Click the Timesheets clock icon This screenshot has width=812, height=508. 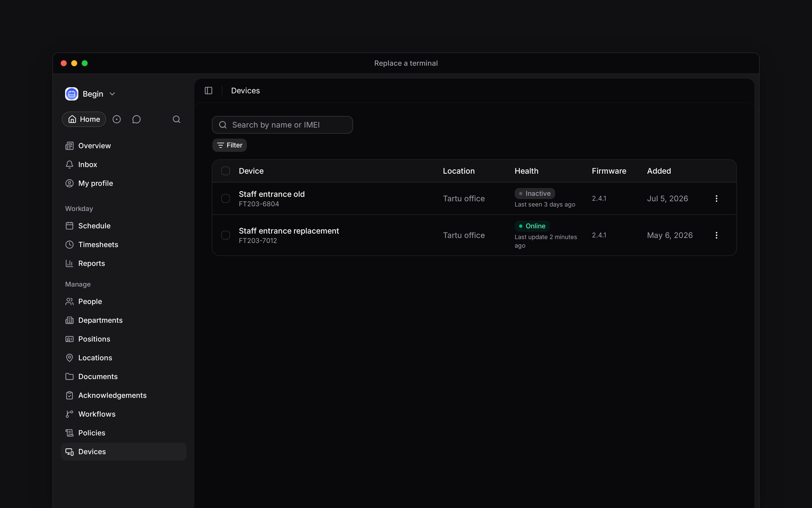[70, 245]
